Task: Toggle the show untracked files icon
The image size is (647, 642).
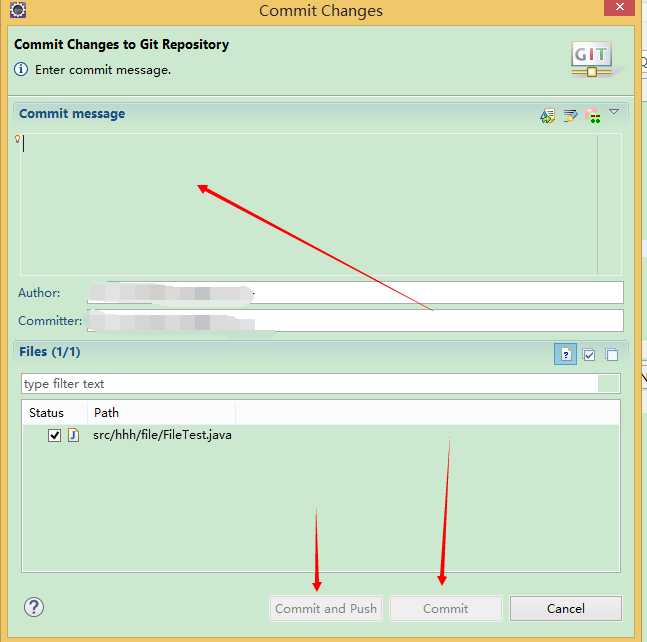Action: coord(565,354)
